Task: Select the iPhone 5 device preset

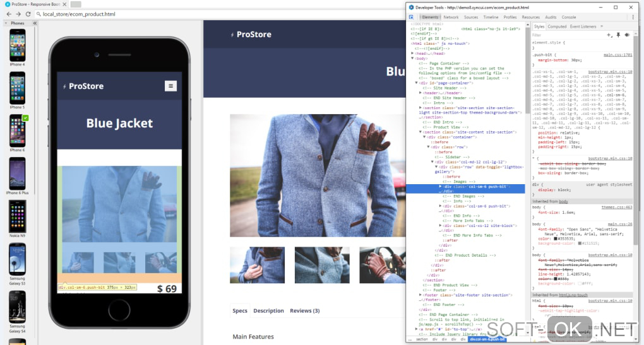Action: [17, 90]
